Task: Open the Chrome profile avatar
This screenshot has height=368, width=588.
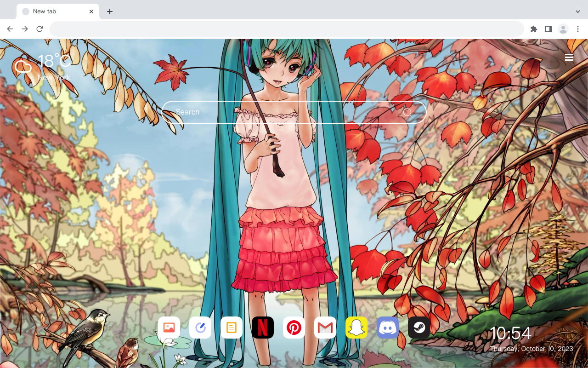Action: point(563,29)
